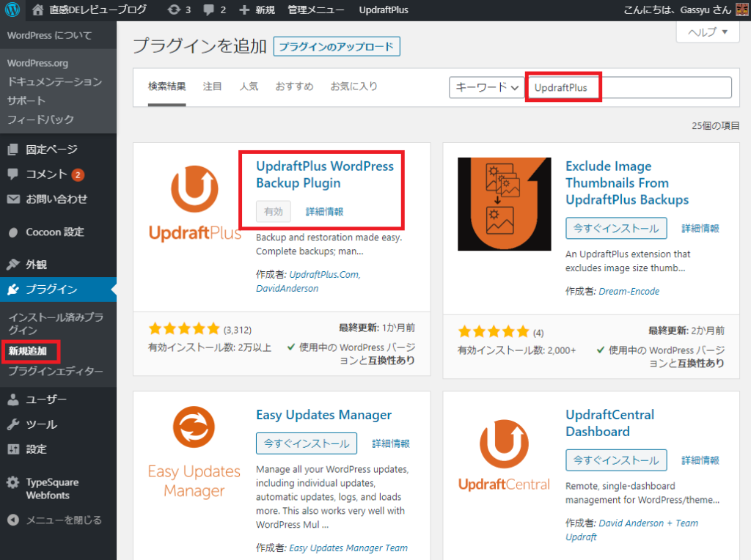Click the Cocoon 設定 circle icon
Screen dimensions: 751x560
pyautogui.click(x=13, y=232)
